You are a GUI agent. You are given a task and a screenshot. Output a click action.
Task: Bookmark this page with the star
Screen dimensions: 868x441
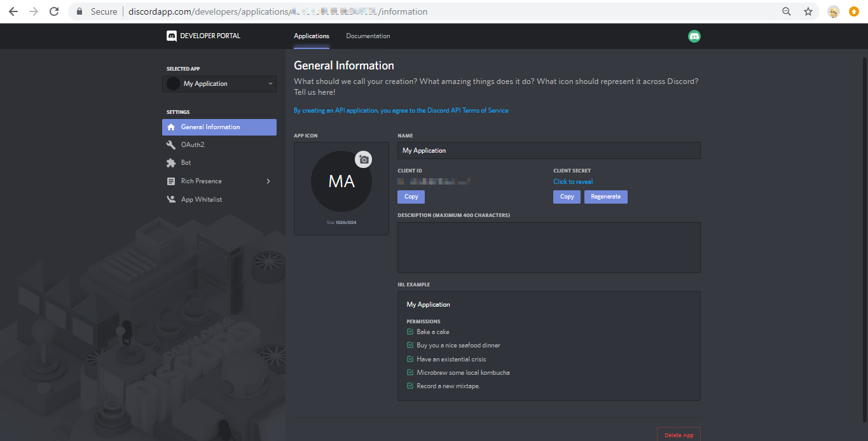point(808,11)
